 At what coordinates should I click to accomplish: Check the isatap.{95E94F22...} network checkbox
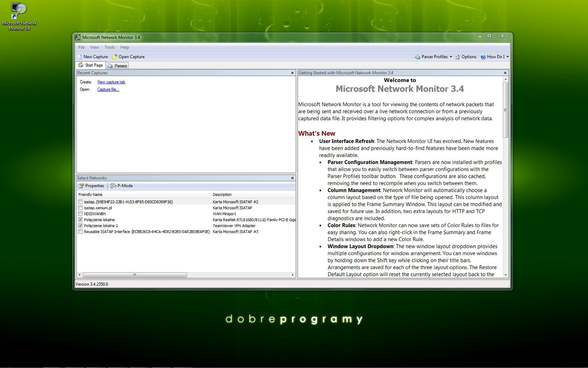(80, 202)
